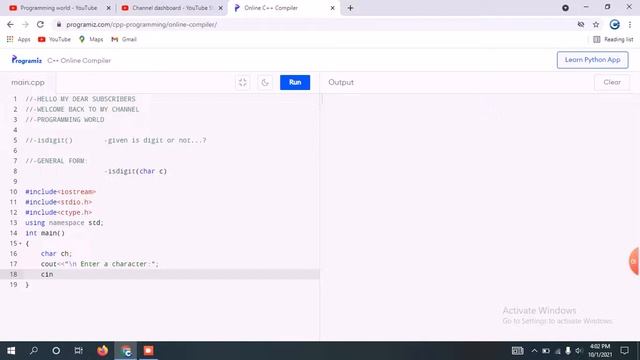Collapse the code fold at line 15
Viewport: 640px width, 360px height.
coord(20,243)
